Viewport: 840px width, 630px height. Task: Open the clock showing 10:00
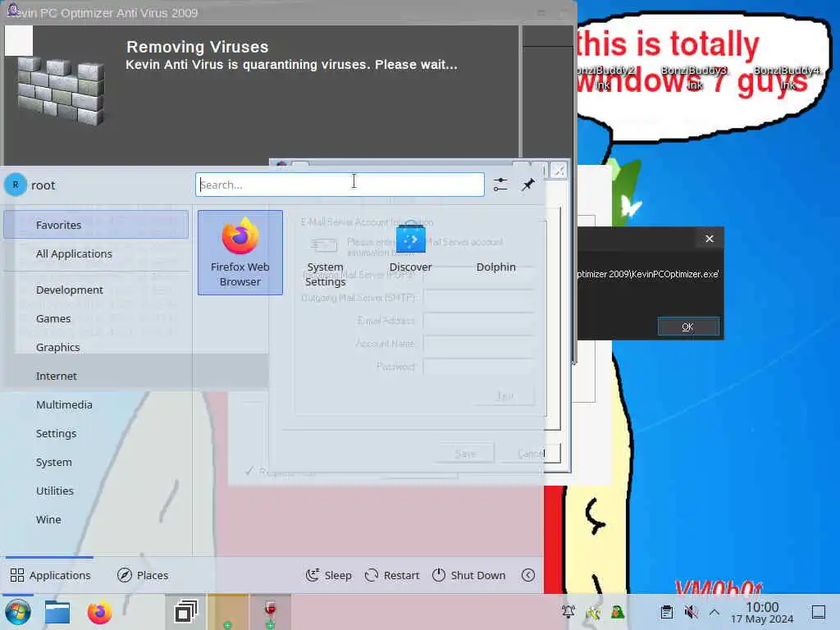[762, 612]
